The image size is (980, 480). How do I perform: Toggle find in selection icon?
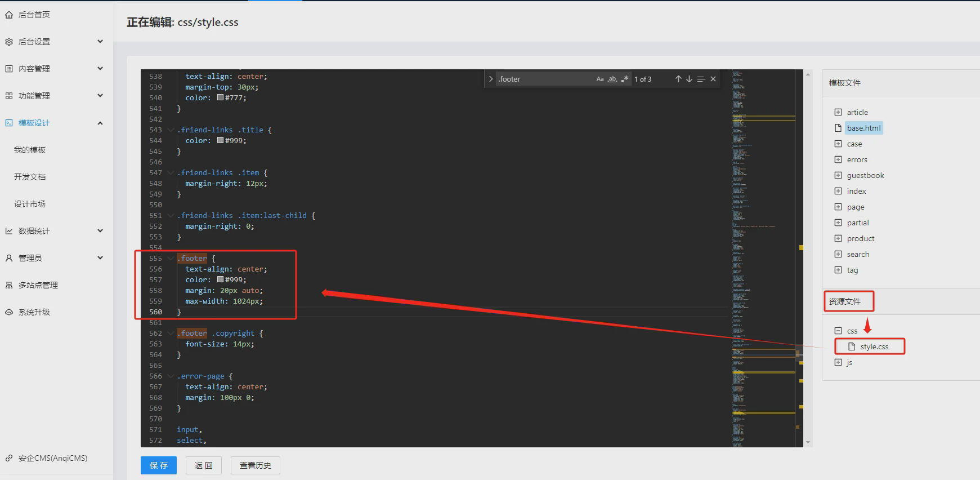point(701,79)
